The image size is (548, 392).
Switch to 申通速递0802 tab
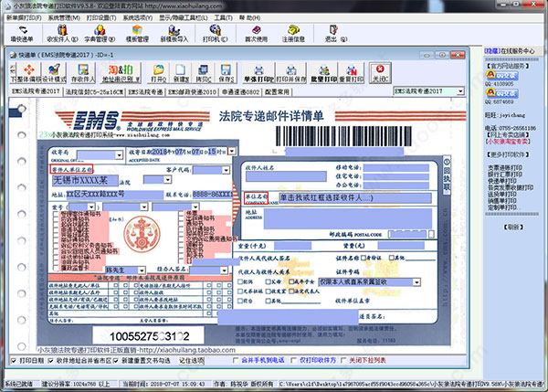pyautogui.click(x=241, y=92)
